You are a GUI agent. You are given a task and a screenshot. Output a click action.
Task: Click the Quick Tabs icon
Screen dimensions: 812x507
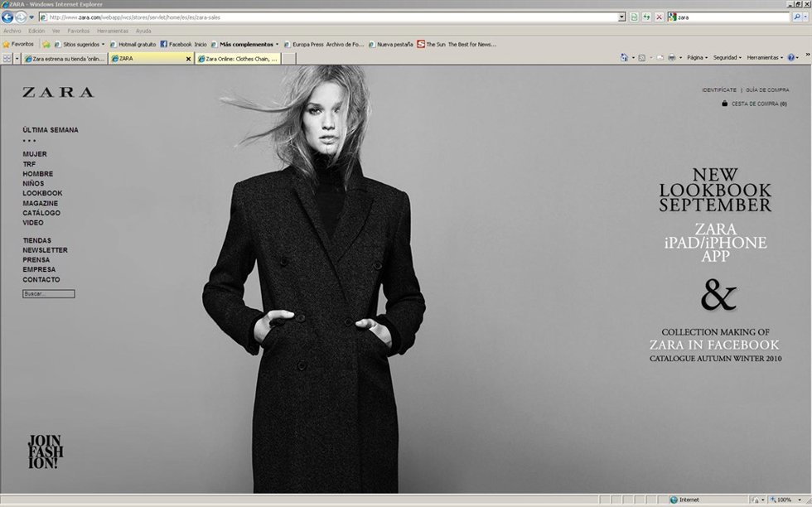tap(7, 59)
